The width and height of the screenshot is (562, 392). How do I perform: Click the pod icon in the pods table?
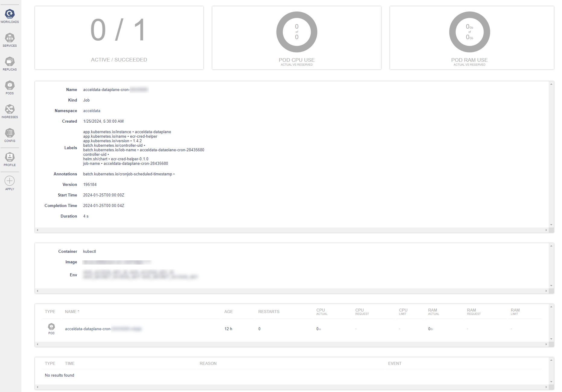click(52, 327)
